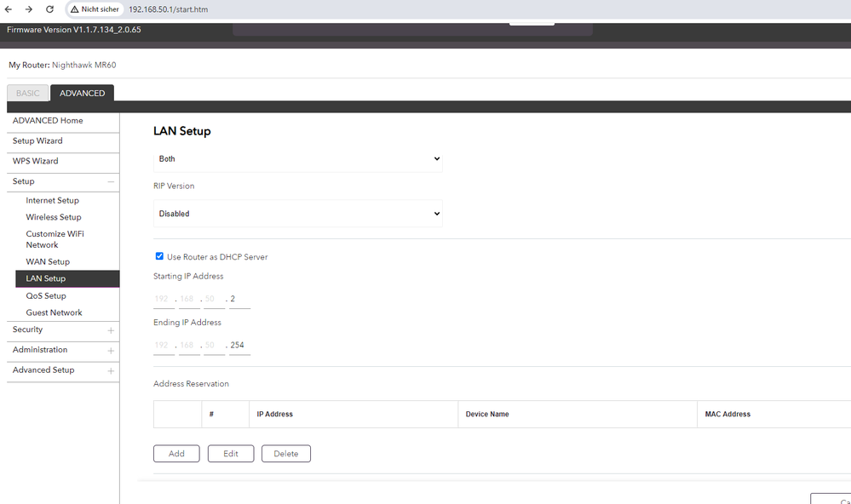The width and height of the screenshot is (851, 504).
Task: Navigate to Internet Setup
Action: click(53, 200)
